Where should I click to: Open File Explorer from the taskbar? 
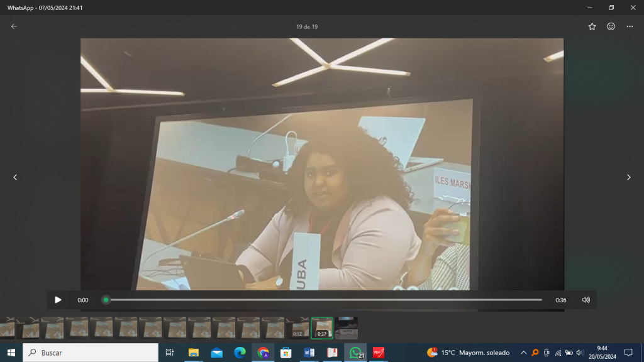click(x=194, y=353)
